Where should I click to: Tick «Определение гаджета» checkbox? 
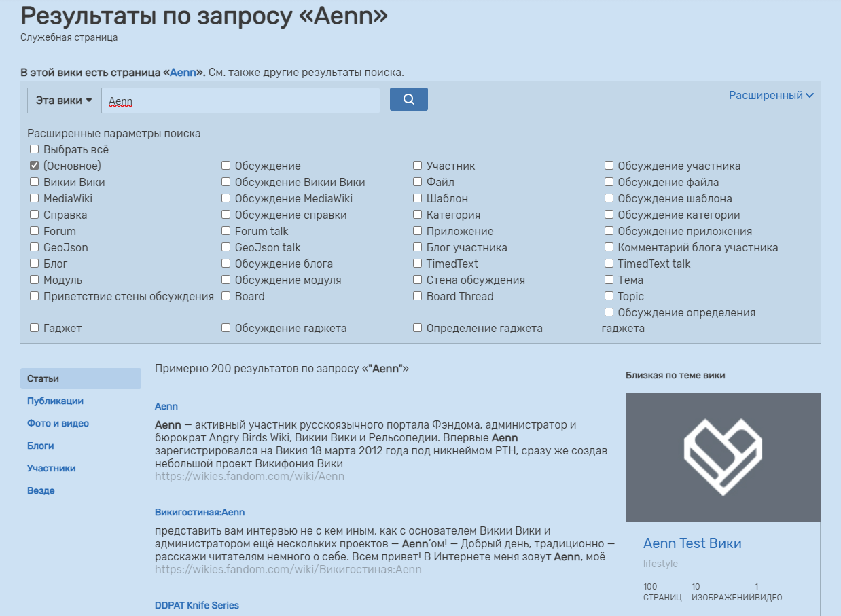tap(417, 328)
